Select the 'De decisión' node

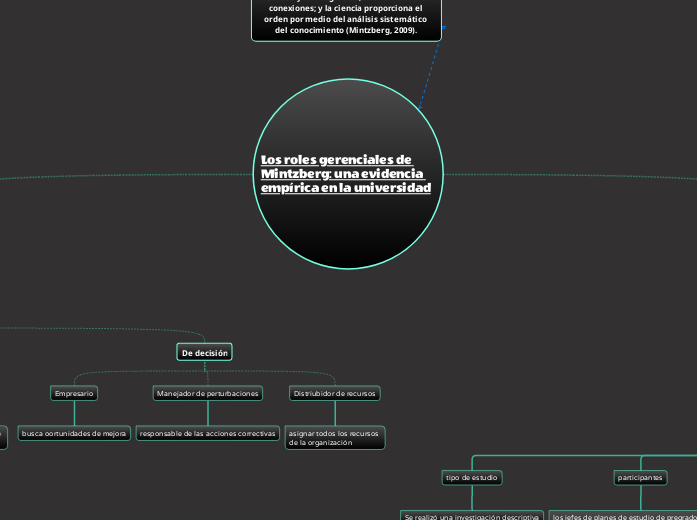point(205,352)
